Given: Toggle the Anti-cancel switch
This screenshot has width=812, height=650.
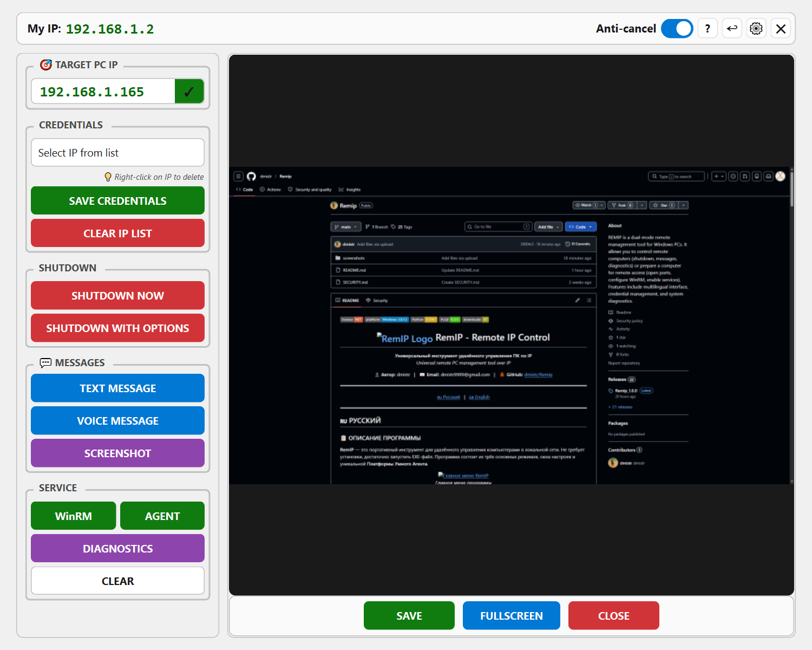Looking at the screenshot, I should pyautogui.click(x=677, y=29).
